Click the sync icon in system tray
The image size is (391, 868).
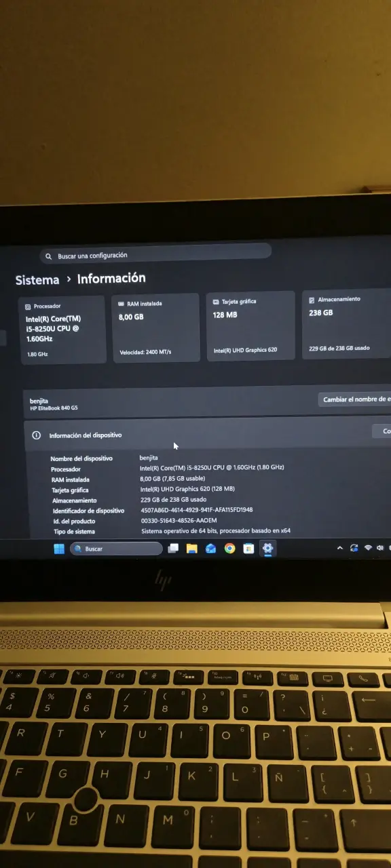[x=354, y=548]
